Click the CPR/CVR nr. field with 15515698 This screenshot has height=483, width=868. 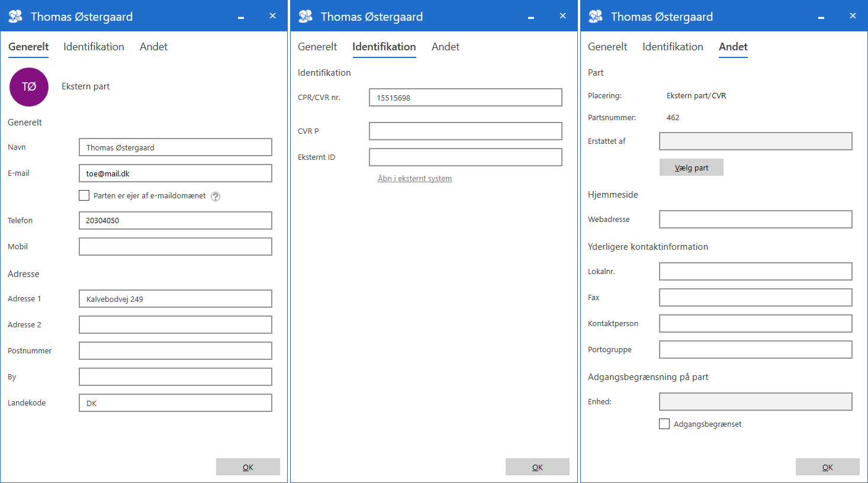pyautogui.click(x=465, y=98)
